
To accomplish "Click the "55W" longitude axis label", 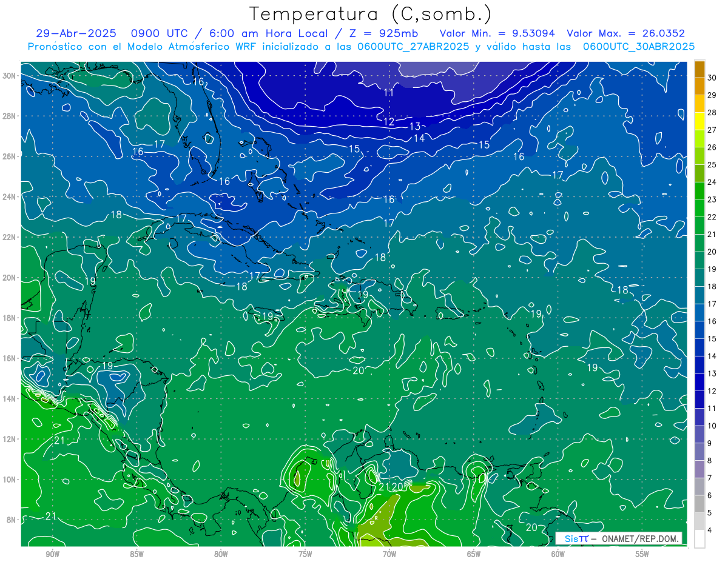I will (642, 554).
